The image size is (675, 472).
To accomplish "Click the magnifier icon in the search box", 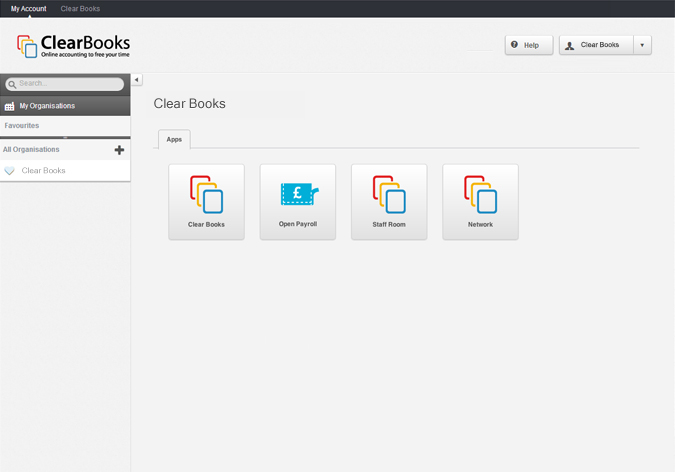I will 12,84.
